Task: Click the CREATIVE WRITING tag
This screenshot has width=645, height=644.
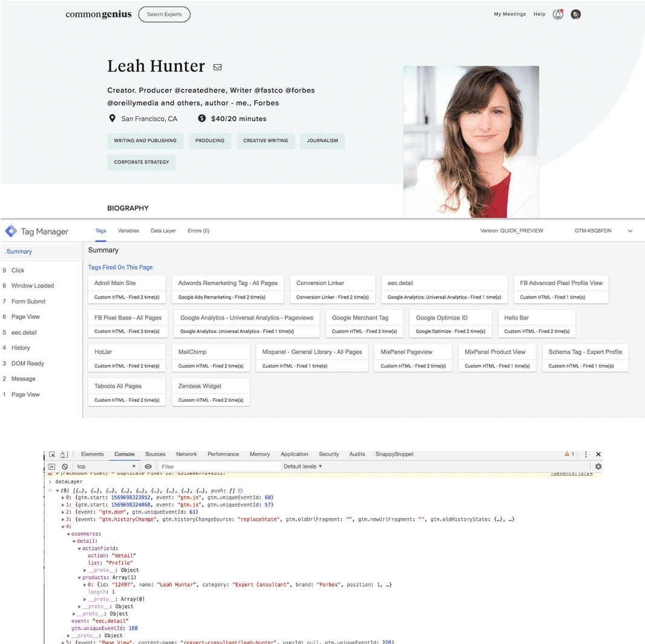Action: click(266, 141)
